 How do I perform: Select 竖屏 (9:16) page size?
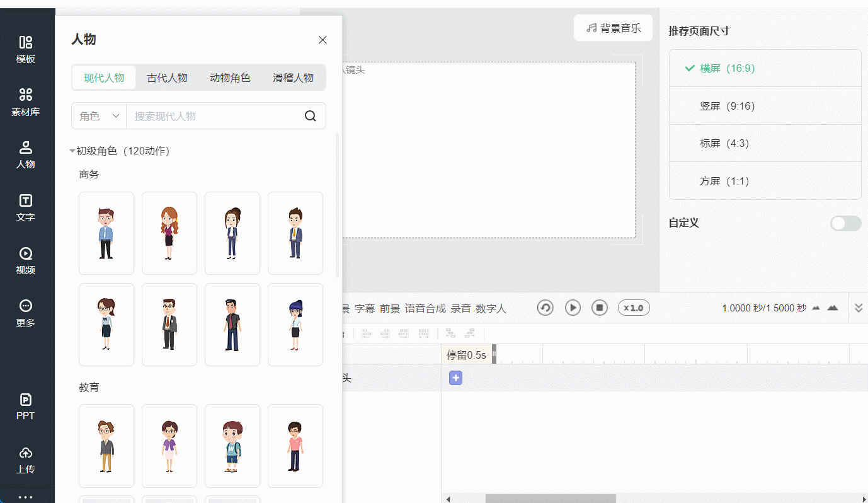click(x=765, y=106)
